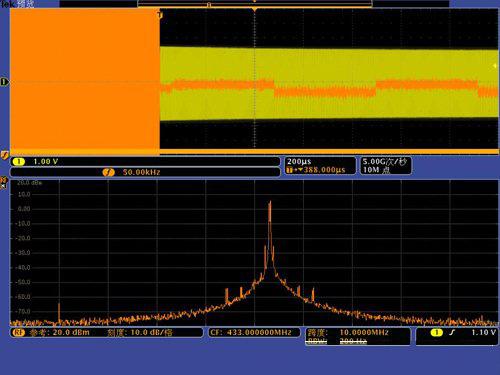Click the 50.00kHz frequency scale readout
The image size is (500, 375).
pyautogui.click(x=141, y=172)
